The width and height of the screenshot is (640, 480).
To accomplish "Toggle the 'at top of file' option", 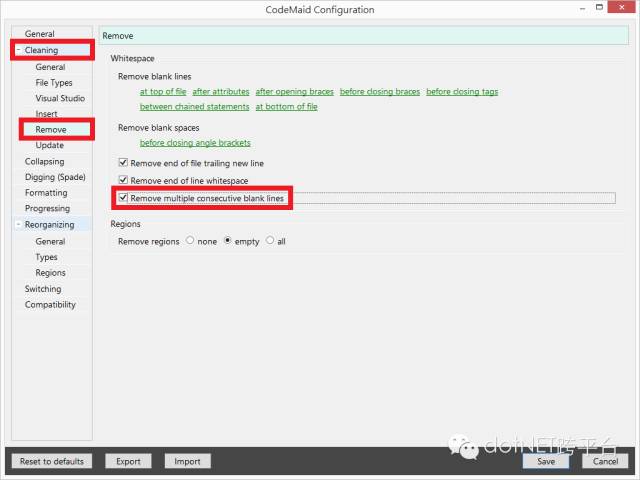I will (163, 92).
